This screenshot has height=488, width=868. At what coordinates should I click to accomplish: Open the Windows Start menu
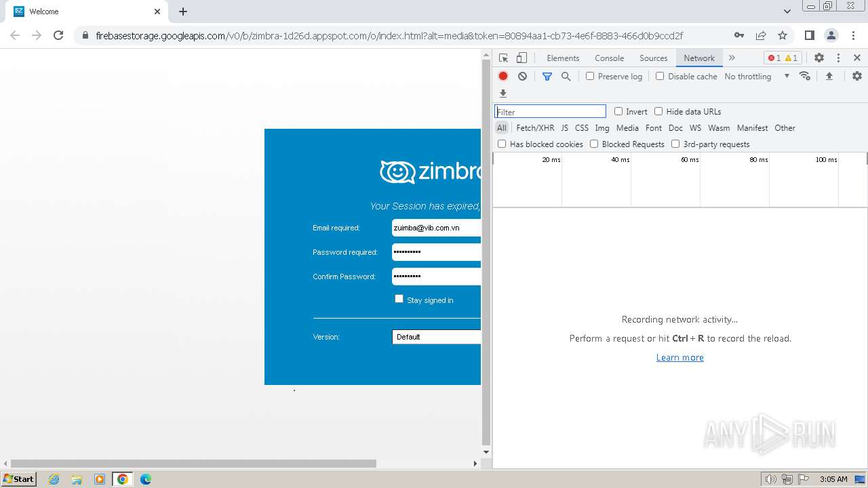18,479
